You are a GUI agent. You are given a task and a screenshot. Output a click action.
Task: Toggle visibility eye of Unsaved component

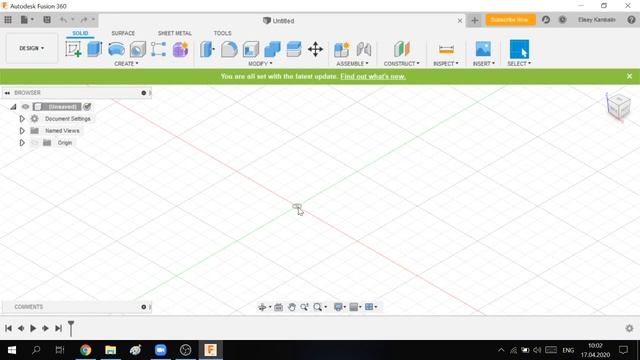tap(25, 107)
